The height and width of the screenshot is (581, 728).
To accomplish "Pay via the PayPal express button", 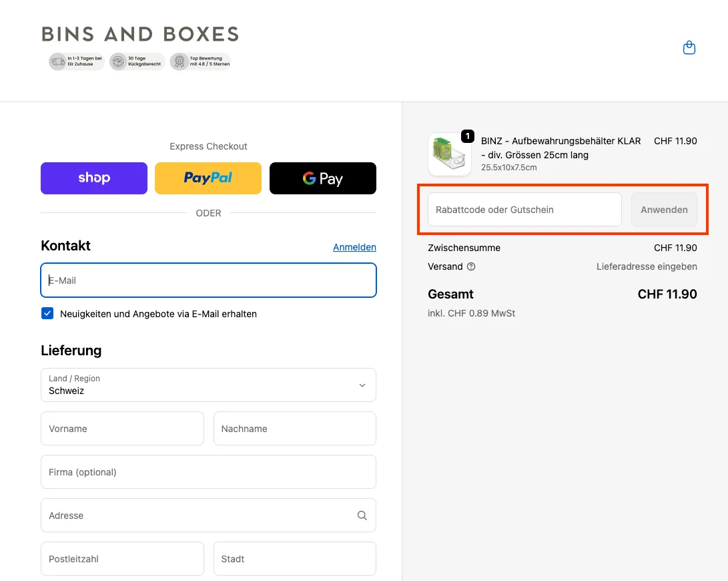I will tap(208, 178).
